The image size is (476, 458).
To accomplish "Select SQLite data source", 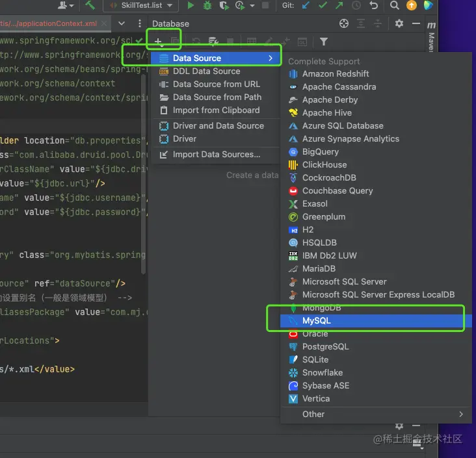I will (376, 360).
